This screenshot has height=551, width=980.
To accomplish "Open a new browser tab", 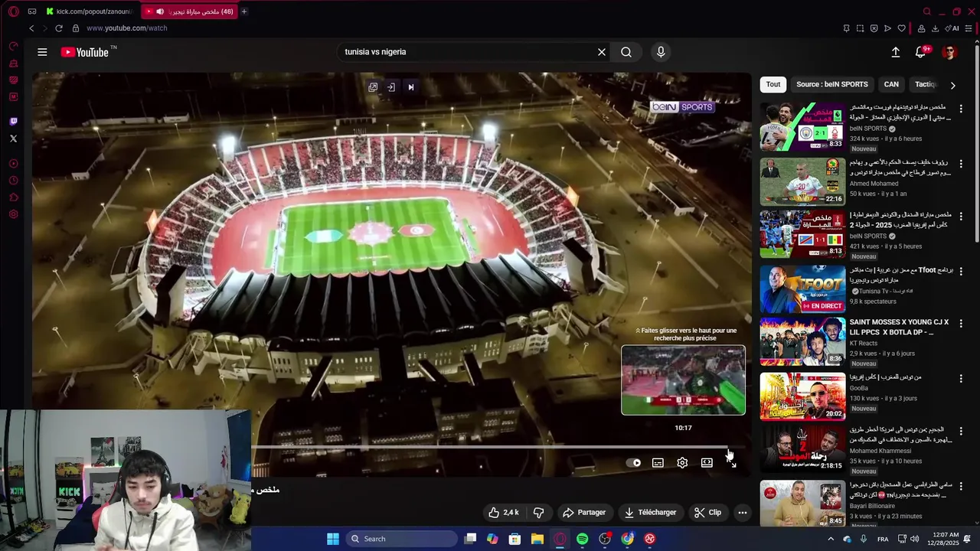I will point(244,11).
